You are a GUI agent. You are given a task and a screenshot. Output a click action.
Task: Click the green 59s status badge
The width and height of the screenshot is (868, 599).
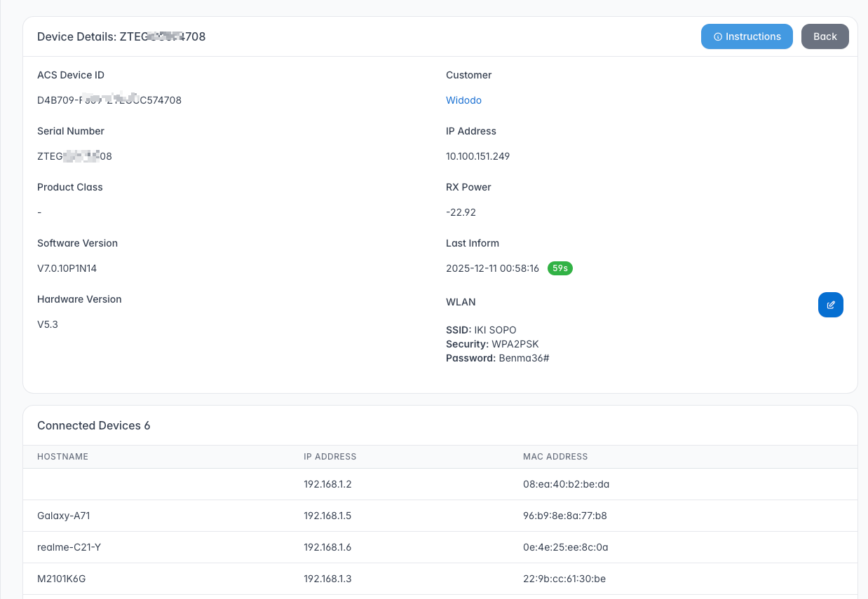pyautogui.click(x=560, y=268)
